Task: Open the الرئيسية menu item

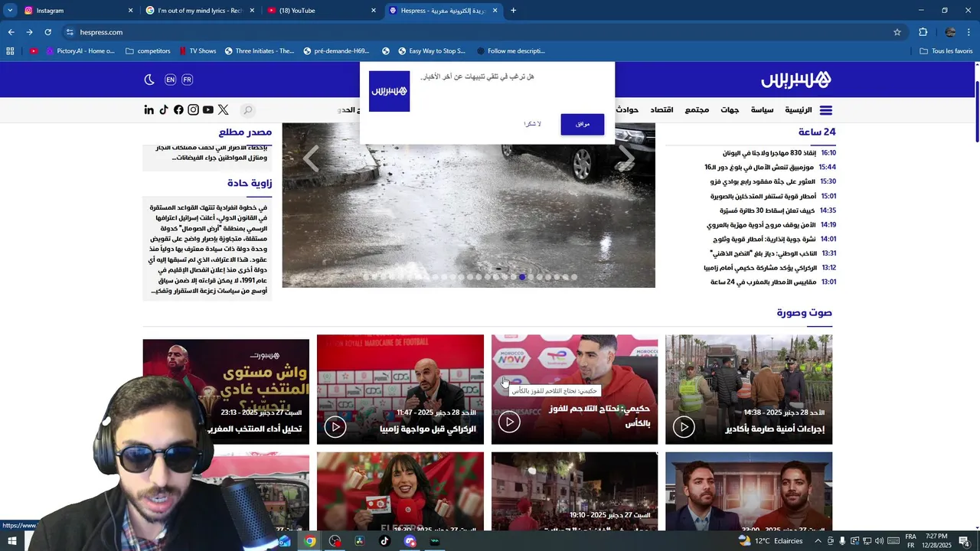Action: pyautogui.click(x=798, y=110)
